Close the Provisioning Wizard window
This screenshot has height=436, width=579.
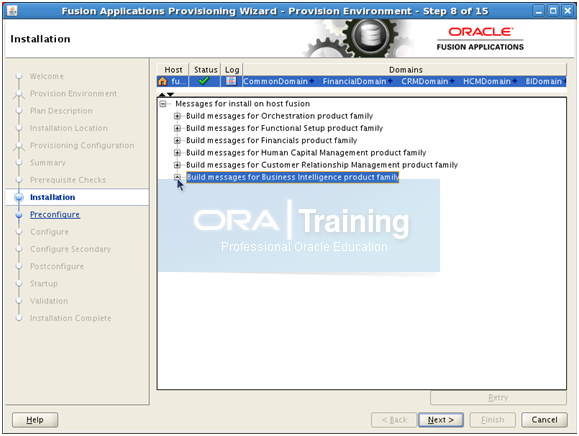pos(567,11)
